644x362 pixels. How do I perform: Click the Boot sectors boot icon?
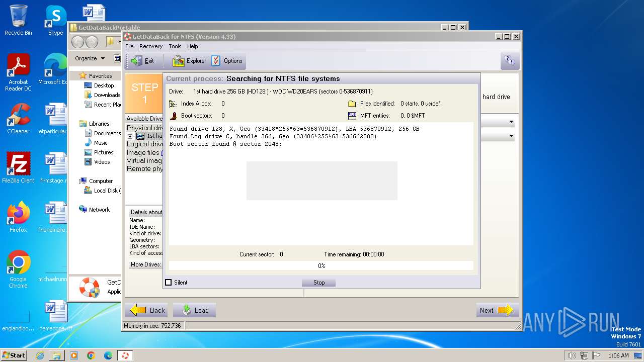click(173, 116)
